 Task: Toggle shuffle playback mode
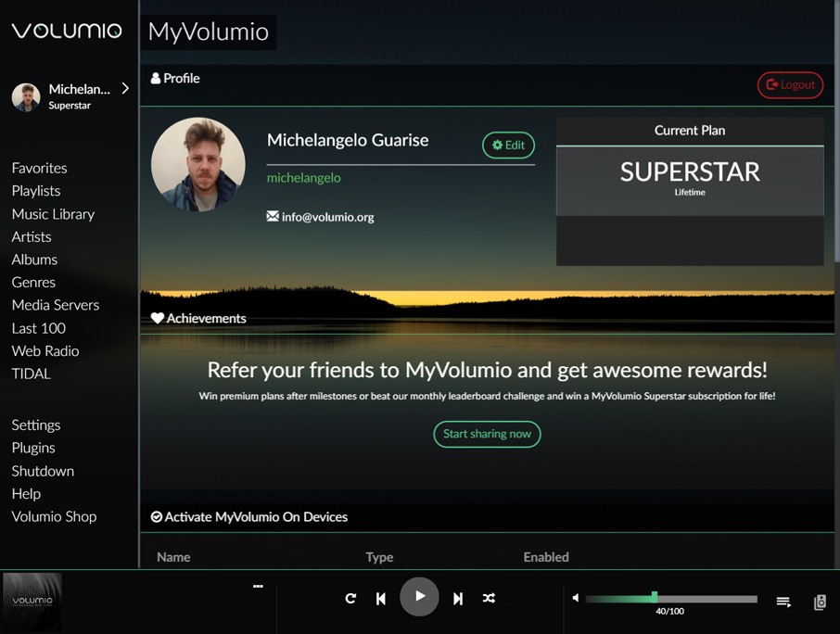489,599
